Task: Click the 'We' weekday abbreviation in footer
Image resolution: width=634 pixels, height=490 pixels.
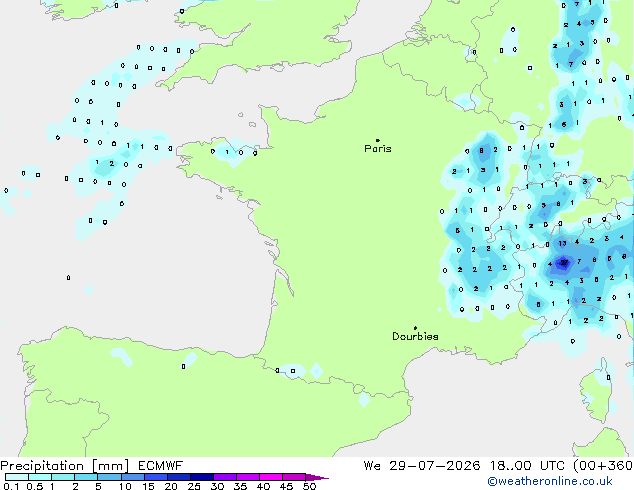Action: [x=372, y=466]
